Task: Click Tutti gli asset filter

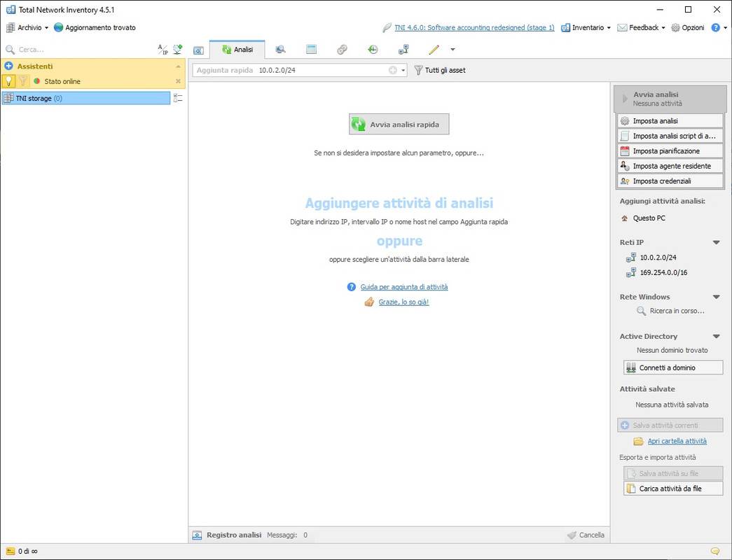Action: click(440, 71)
